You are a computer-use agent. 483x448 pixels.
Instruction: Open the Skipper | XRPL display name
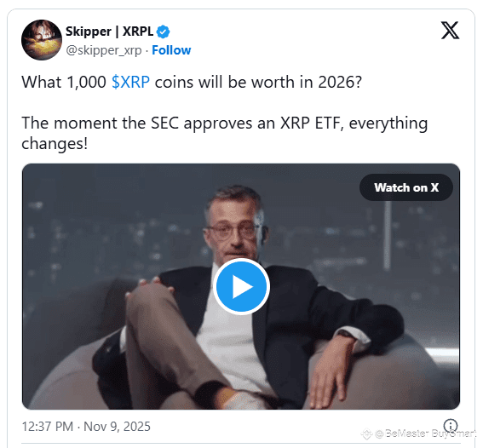point(109,32)
